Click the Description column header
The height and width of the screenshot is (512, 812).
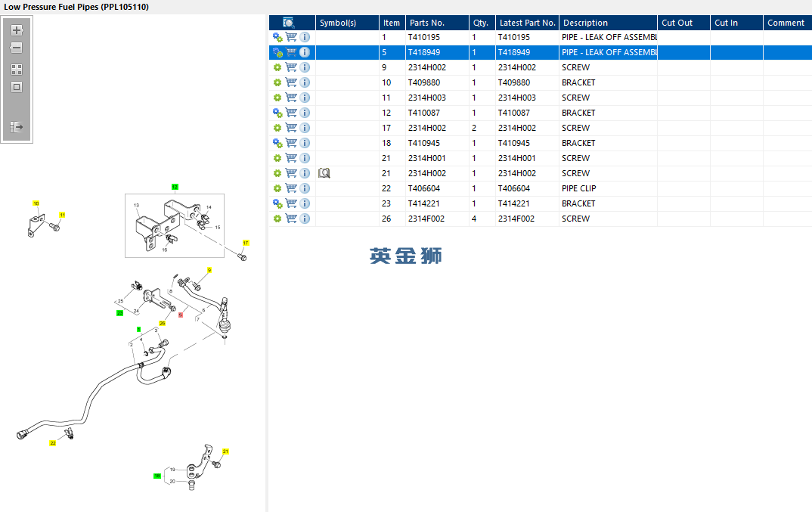[x=608, y=23]
